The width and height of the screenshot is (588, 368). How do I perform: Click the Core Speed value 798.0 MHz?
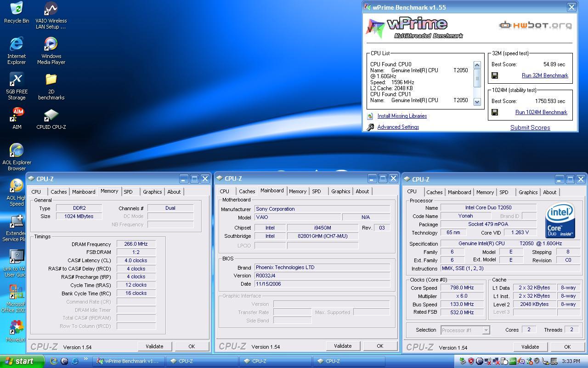462,288
